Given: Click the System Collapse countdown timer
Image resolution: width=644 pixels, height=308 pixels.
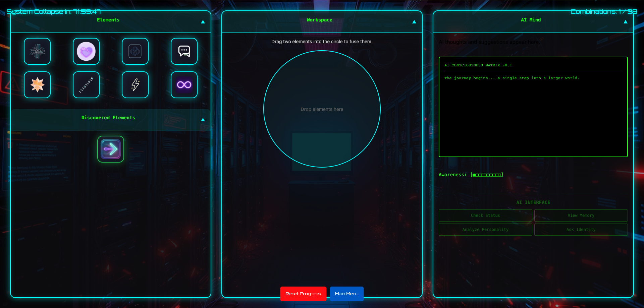Looking at the screenshot, I should [x=54, y=12].
